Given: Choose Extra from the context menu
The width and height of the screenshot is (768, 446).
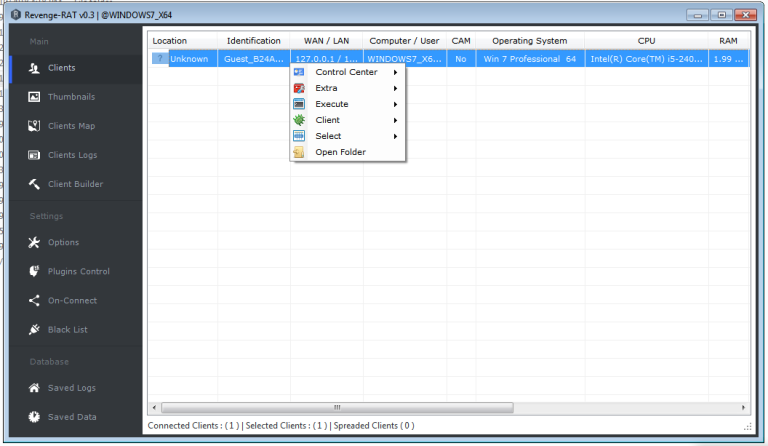Looking at the screenshot, I should (327, 88).
